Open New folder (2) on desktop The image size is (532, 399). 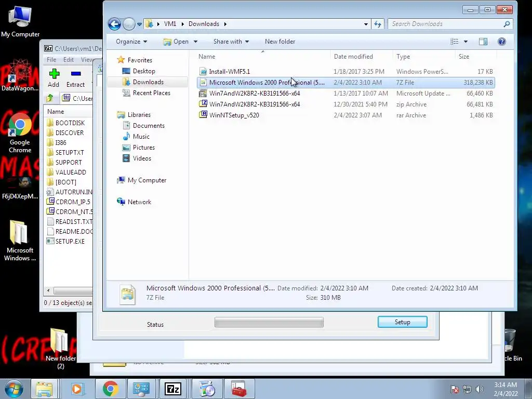pos(60,349)
